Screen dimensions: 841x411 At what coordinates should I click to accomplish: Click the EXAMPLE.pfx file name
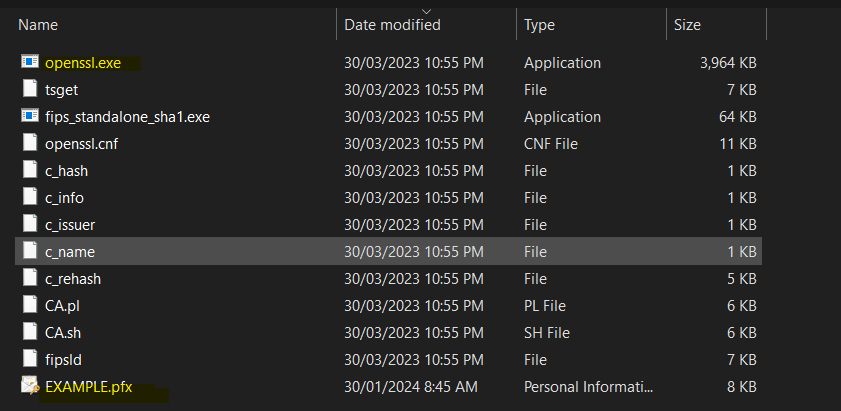pos(88,387)
